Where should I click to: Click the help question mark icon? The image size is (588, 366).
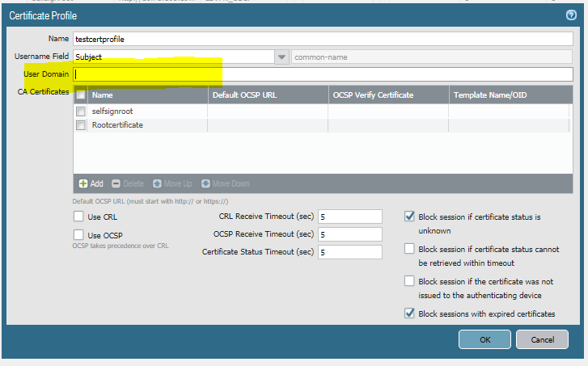[x=571, y=15]
